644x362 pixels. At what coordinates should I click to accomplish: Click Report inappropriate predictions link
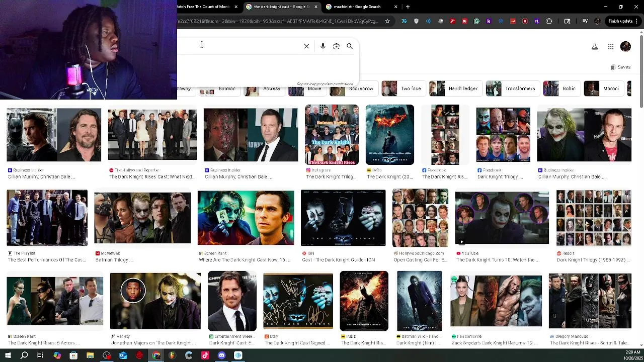(x=325, y=84)
